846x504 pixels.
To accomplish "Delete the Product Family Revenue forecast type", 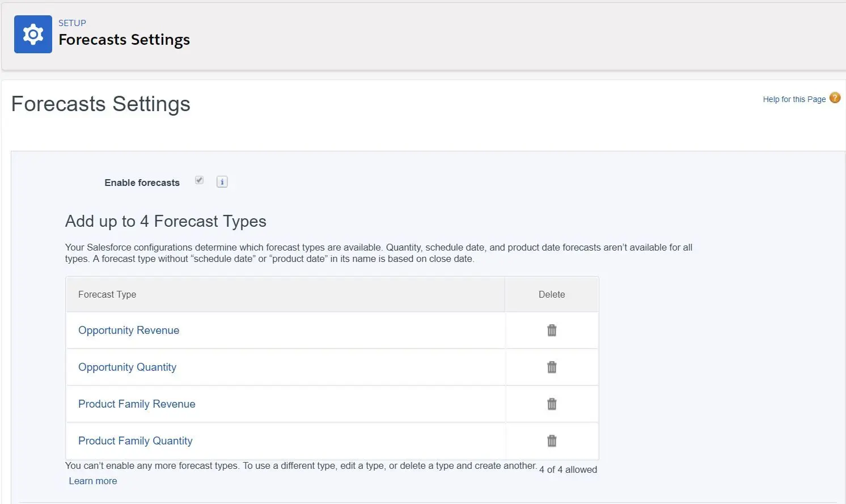I will point(552,404).
